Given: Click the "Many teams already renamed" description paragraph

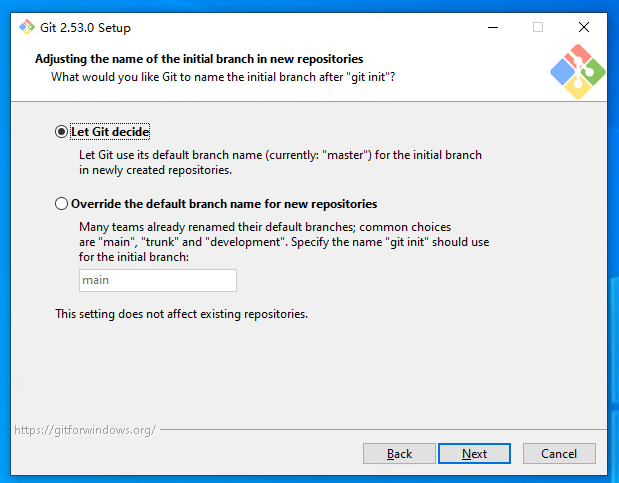Looking at the screenshot, I should (x=271, y=242).
